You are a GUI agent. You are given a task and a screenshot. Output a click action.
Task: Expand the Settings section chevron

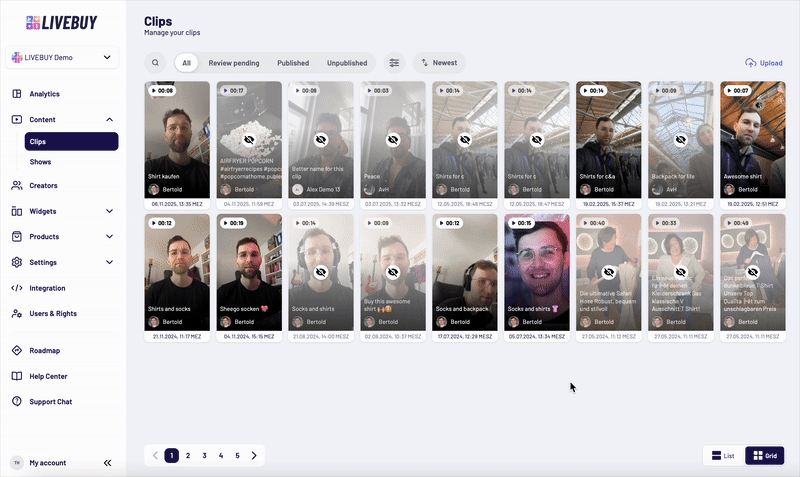(x=109, y=262)
